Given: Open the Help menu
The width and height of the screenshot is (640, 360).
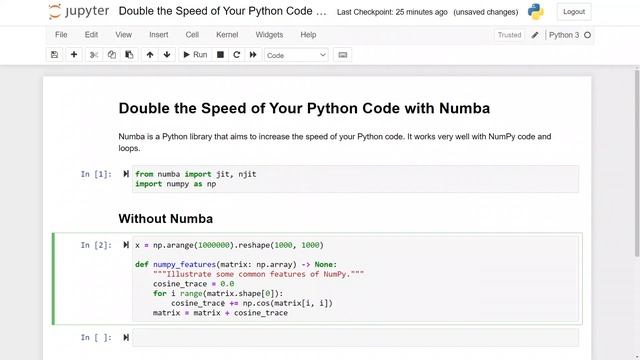Looking at the screenshot, I should 308,35.
